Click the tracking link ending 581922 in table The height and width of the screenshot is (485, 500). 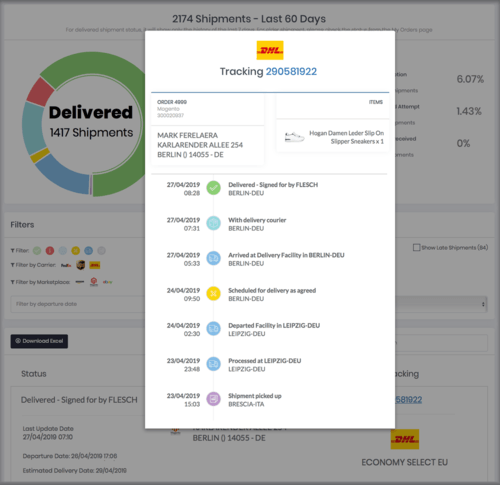pos(409,399)
